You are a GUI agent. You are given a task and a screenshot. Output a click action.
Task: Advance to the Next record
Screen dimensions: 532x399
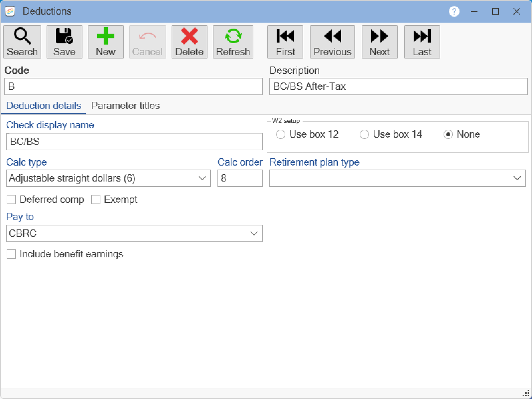(x=379, y=42)
